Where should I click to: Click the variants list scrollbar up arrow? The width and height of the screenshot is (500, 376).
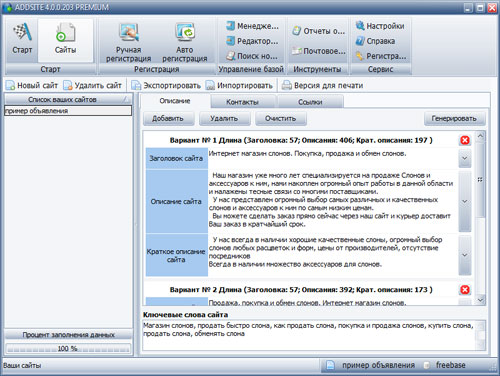point(480,136)
